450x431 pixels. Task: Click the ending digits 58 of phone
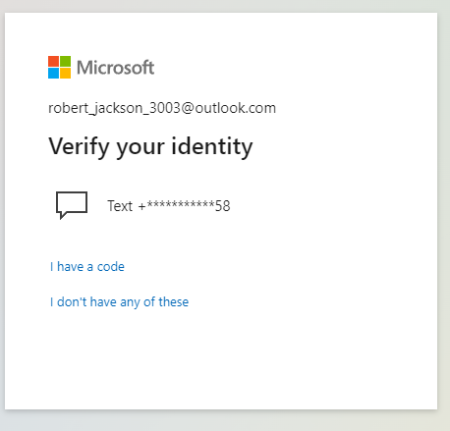click(x=222, y=206)
